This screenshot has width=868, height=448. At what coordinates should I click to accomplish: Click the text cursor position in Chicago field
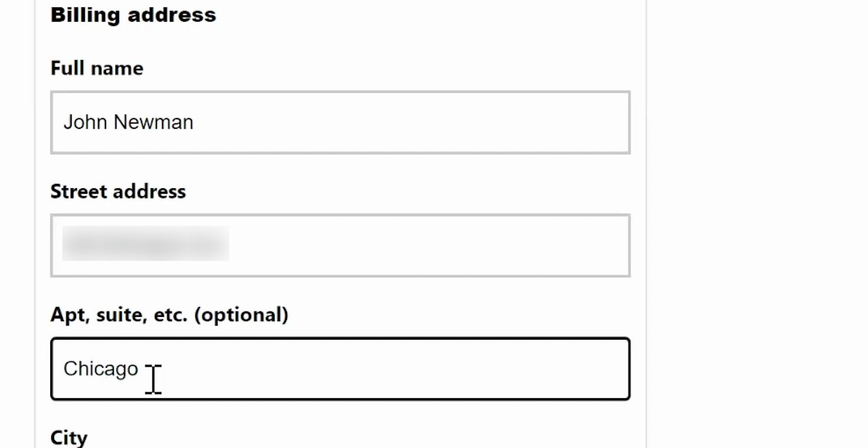click(152, 382)
